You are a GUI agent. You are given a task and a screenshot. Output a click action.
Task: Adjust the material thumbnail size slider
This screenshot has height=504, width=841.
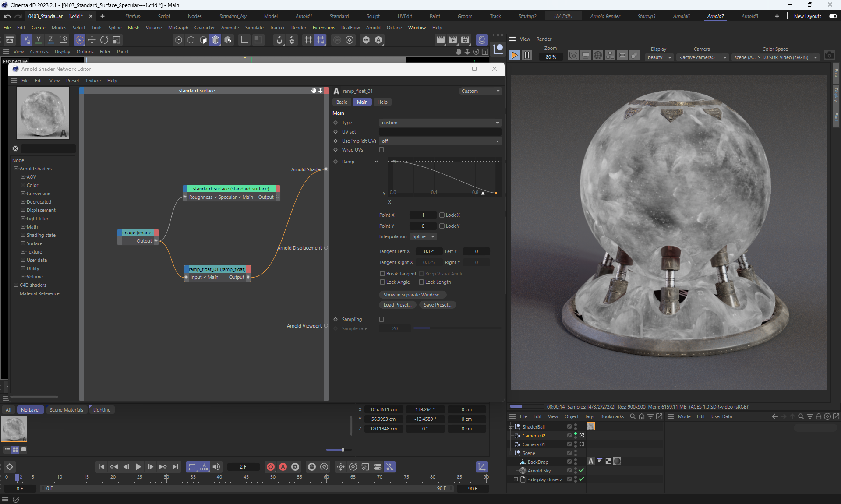tap(343, 450)
